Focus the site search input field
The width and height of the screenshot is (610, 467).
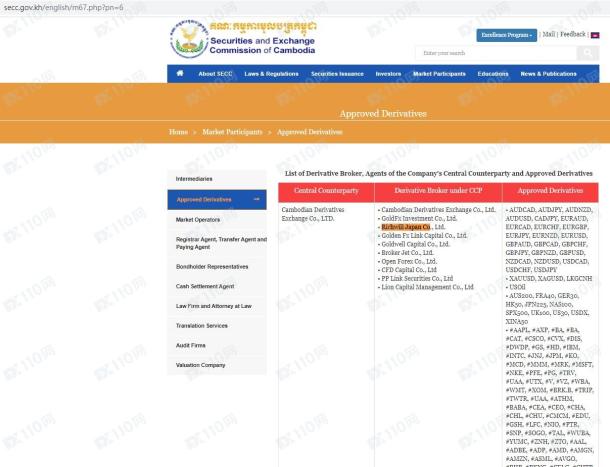click(496, 53)
